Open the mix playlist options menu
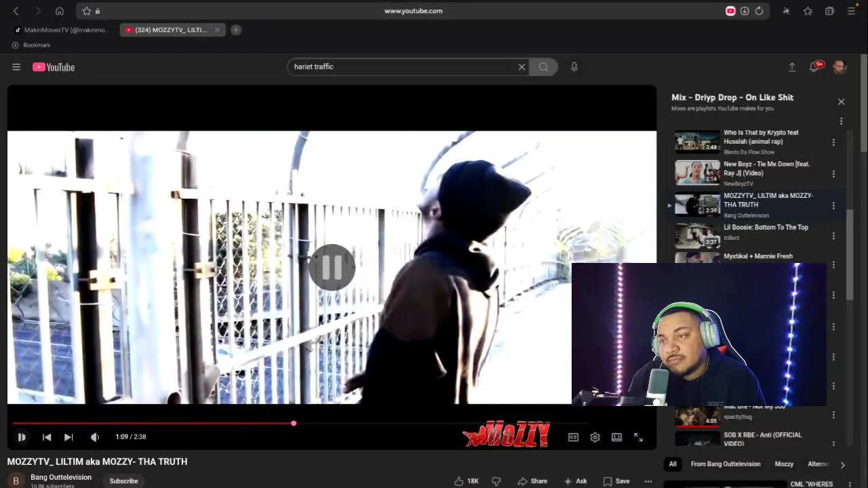The width and height of the screenshot is (868, 488). pyautogui.click(x=841, y=121)
